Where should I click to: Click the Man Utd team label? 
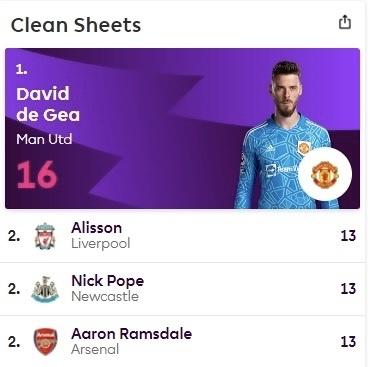pyautogui.click(x=44, y=139)
